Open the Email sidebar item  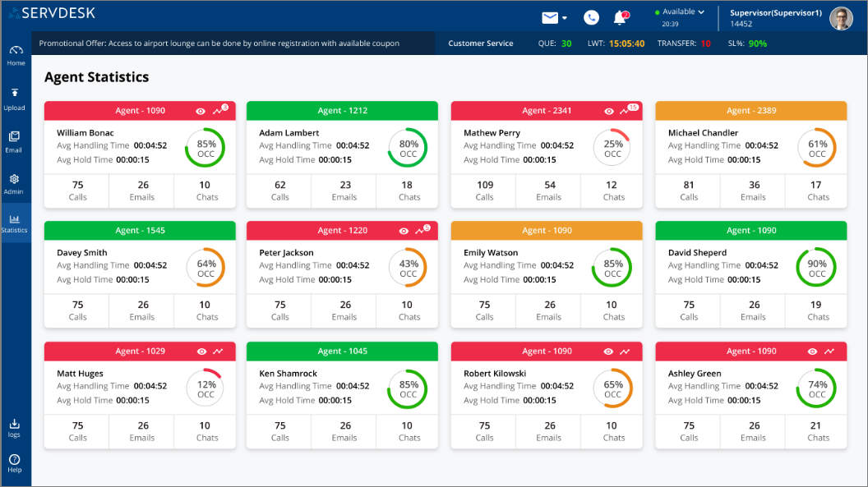[x=14, y=141]
